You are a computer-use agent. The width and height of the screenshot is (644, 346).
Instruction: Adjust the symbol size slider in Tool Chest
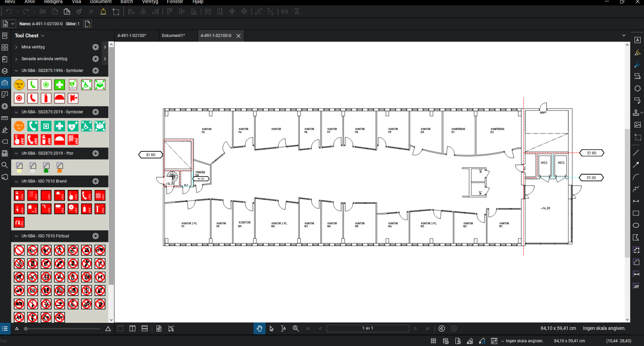click(x=26, y=329)
